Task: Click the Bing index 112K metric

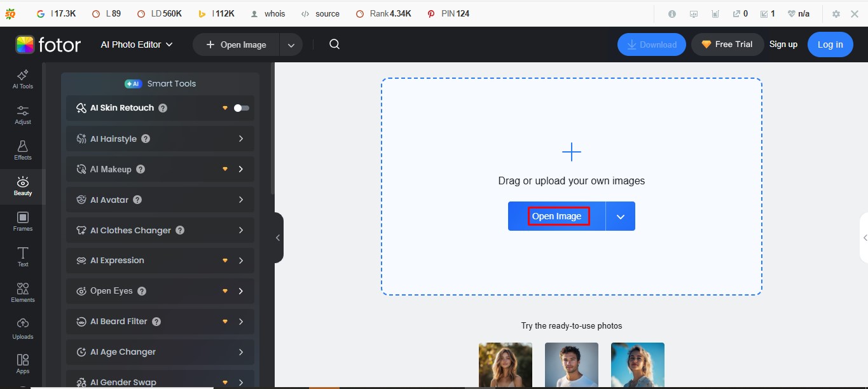Action: [x=216, y=13]
